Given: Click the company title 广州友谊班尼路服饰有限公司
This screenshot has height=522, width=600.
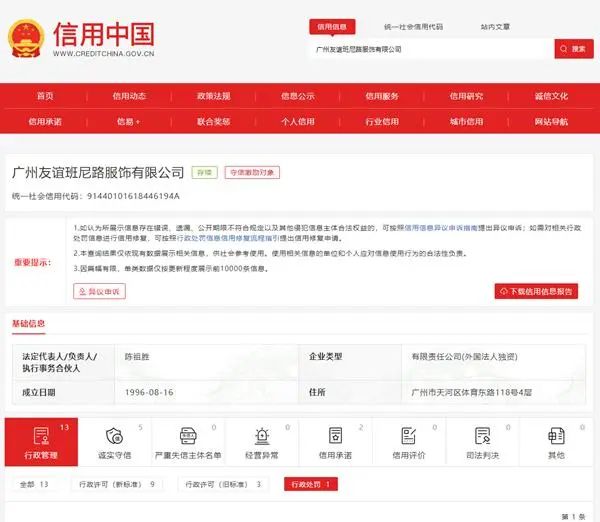Looking at the screenshot, I should click(98, 173).
